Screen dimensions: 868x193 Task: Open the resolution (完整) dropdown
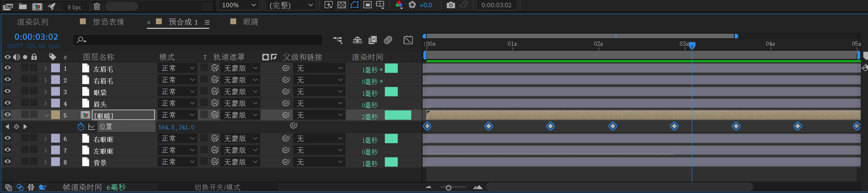(x=291, y=5)
